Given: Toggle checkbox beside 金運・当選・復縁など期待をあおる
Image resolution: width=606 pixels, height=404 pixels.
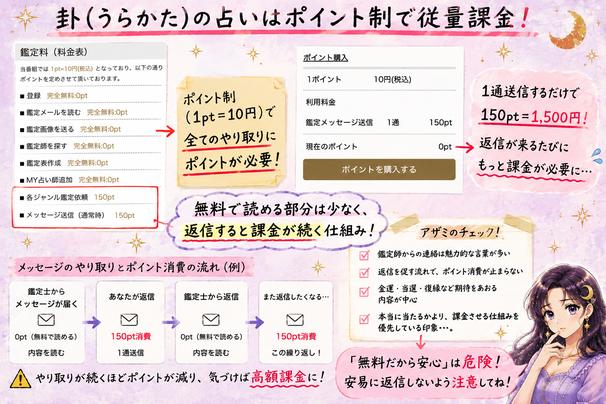Looking at the screenshot, I should [364, 291].
